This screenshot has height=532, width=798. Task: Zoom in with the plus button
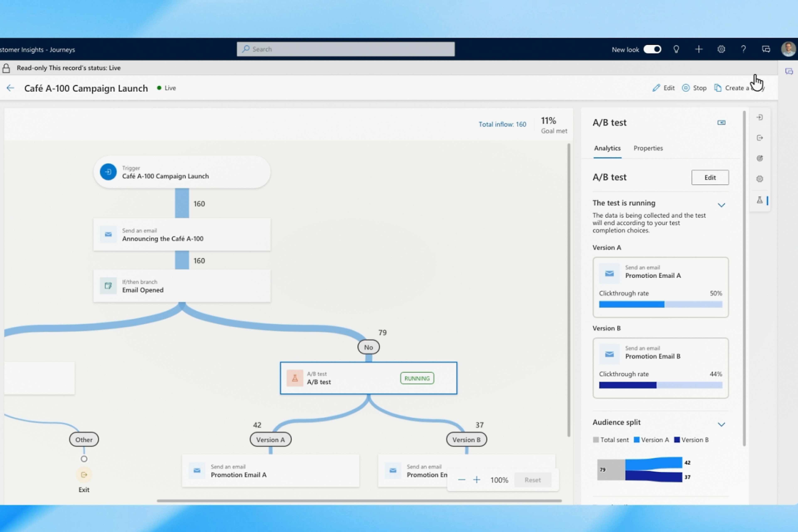point(477,480)
